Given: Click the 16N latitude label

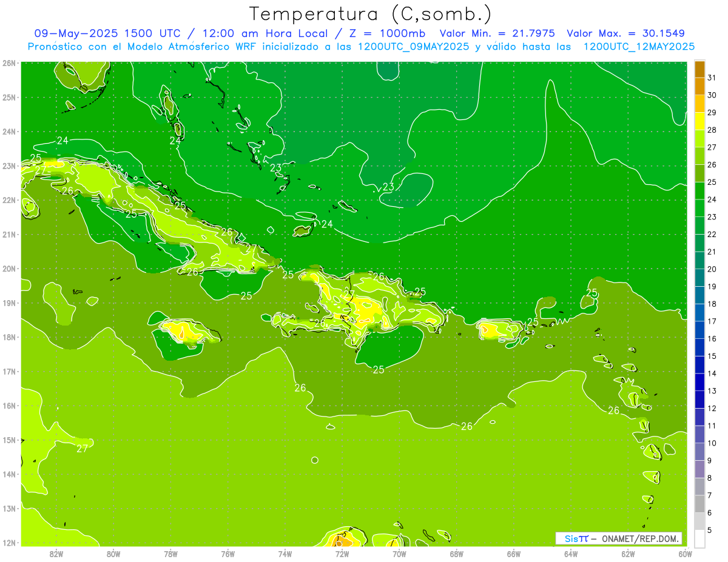Looking at the screenshot, I should pos(9,406).
